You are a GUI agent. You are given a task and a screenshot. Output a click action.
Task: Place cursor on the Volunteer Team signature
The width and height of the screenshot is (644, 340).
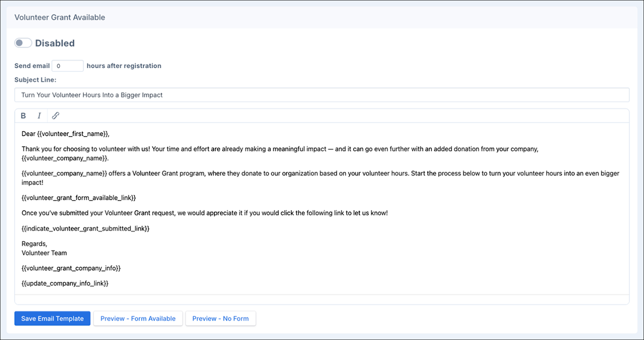pyautogui.click(x=44, y=253)
